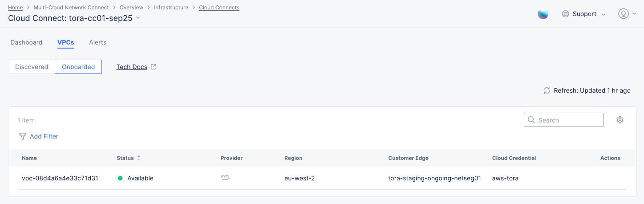Go to Cloud Connects breadcrumb link

[x=219, y=8]
